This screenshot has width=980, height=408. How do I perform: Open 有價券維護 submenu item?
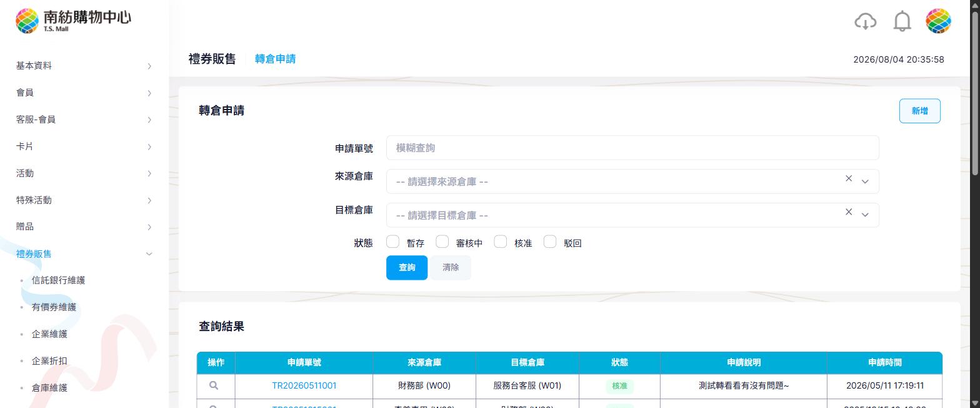[54, 307]
